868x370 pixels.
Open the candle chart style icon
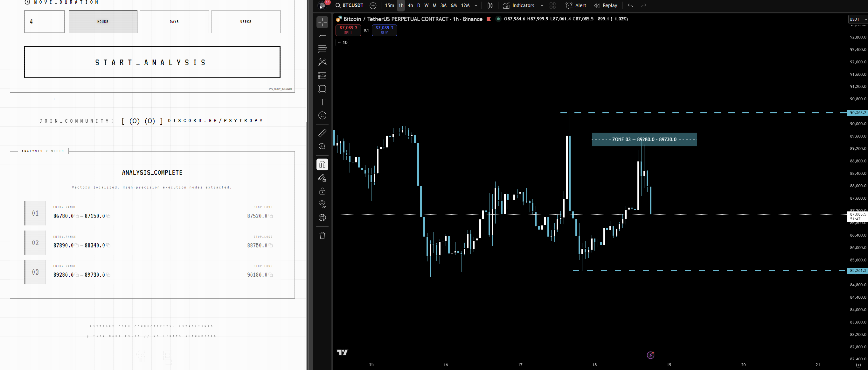click(x=490, y=5)
